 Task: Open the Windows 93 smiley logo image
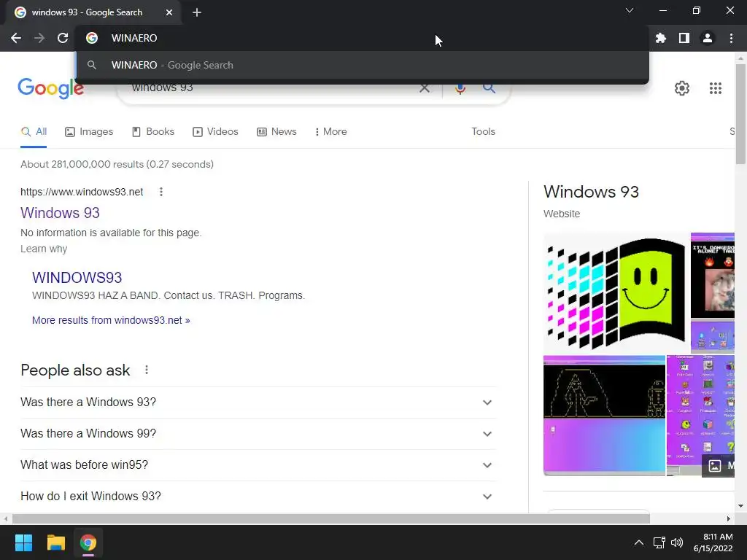click(x=616, y=293)
